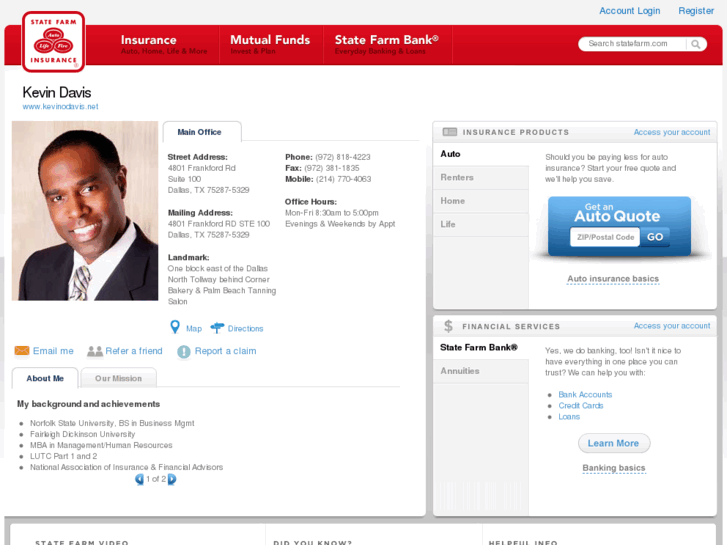Click the fax number (972) 381-1835

pos(332,168)
